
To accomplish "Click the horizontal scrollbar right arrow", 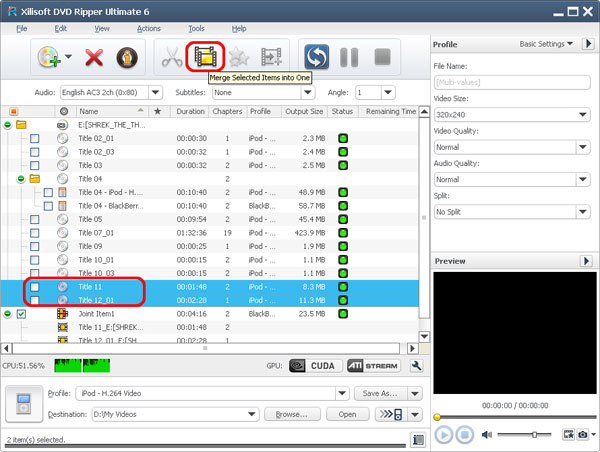I will 412,348.
